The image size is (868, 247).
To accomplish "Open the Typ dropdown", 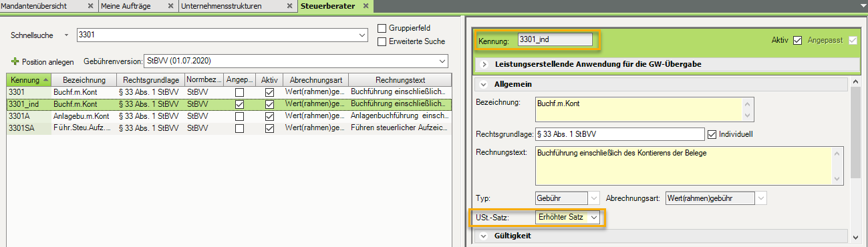I will click(x=593, y=198).
